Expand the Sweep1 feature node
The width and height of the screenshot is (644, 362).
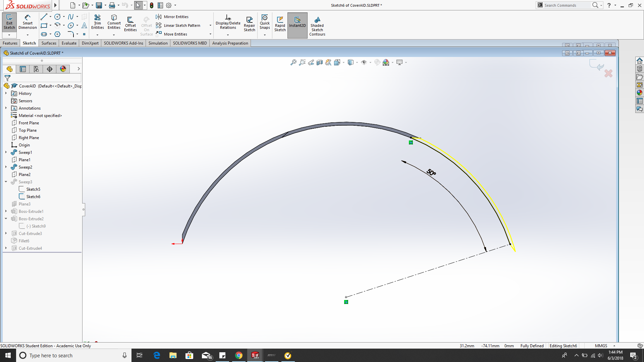tap(6, 153)
